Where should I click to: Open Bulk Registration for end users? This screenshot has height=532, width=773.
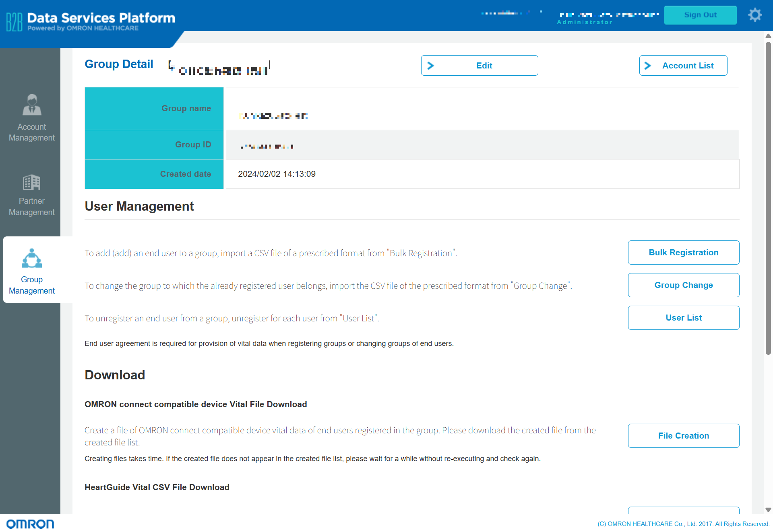click(683, 253)
